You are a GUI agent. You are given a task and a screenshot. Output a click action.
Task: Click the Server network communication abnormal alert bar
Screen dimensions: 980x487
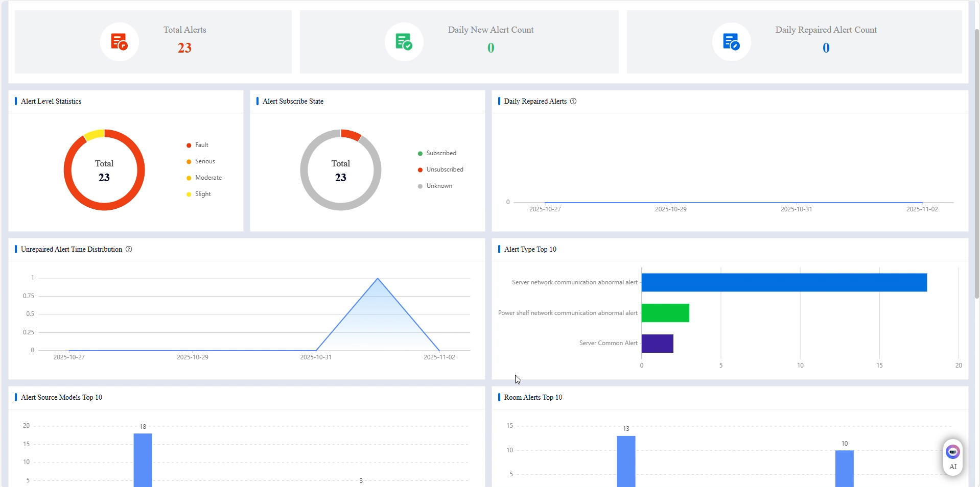coord(784,282)
